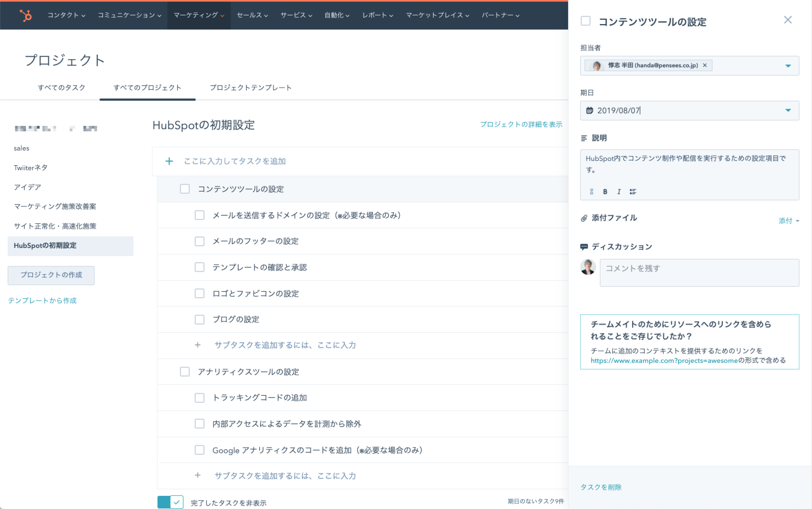Check the メールのフッターの設定 task checkbox
This screenshot has height=509, width=812.
pos(200,241)
